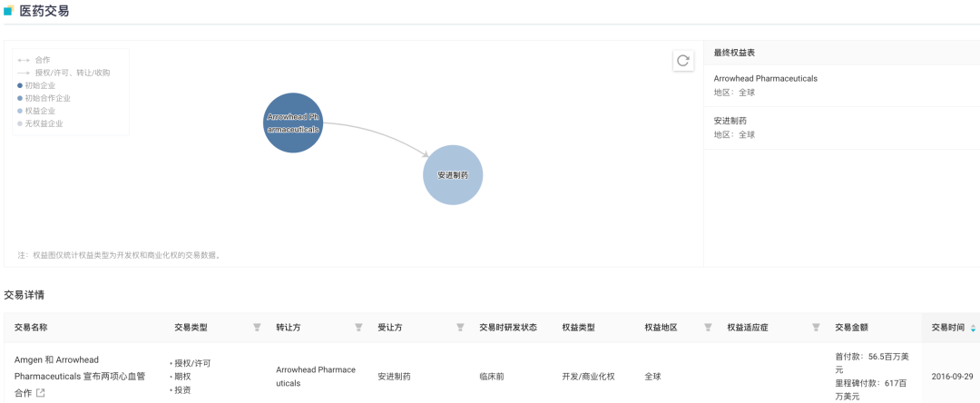
Task: Click the 交易类型 column header
Action: [x=191, y=328]
